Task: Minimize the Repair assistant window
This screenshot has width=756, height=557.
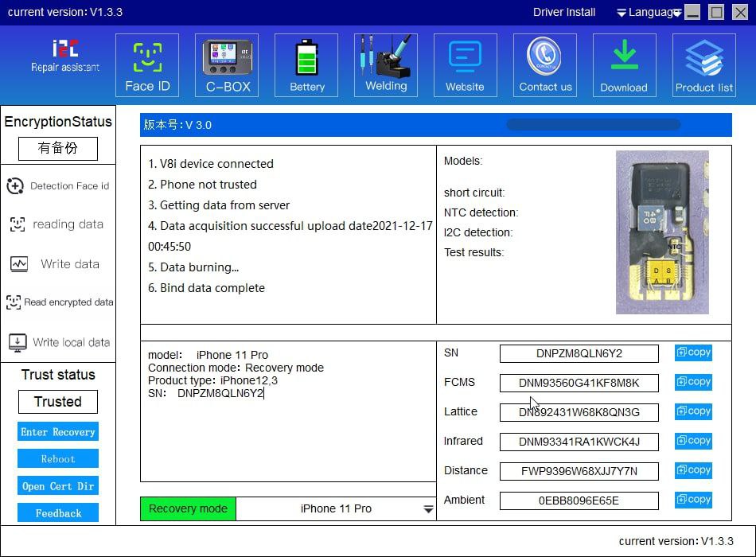Action: (692, 12)
